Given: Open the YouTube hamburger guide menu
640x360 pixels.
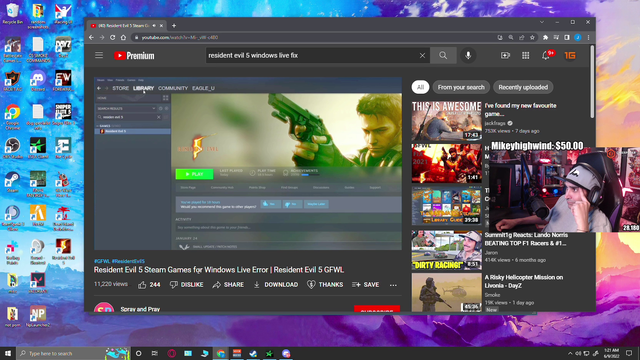Looking at the screenshot, I should 99,55.
